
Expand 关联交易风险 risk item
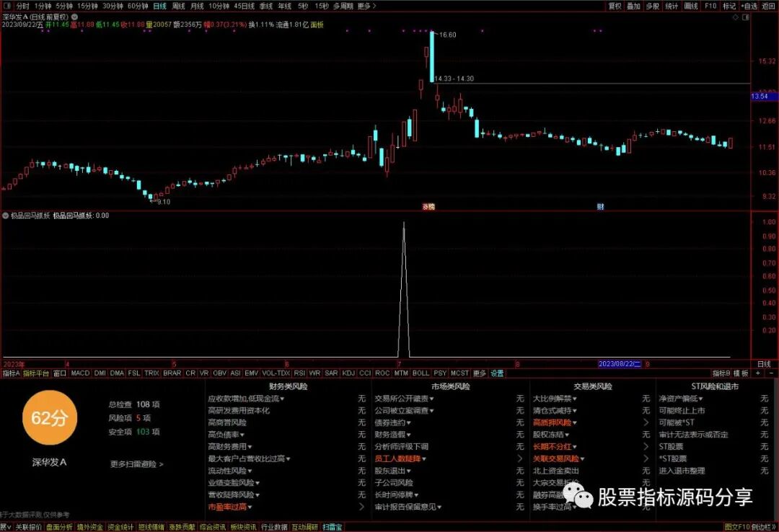(x=559, y=458)
